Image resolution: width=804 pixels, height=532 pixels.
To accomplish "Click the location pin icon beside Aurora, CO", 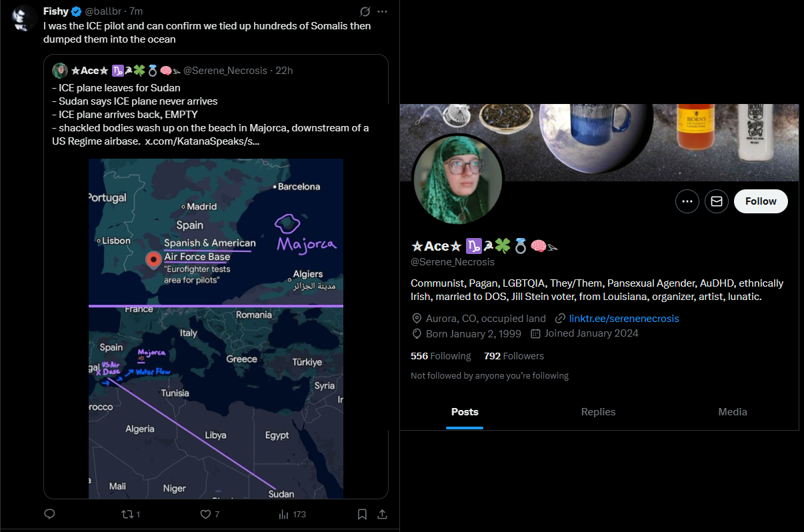I will [417, 318].
